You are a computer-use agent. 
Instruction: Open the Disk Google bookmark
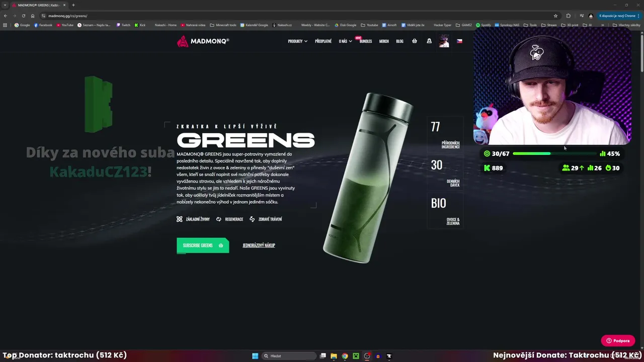[x=346, y=25]
